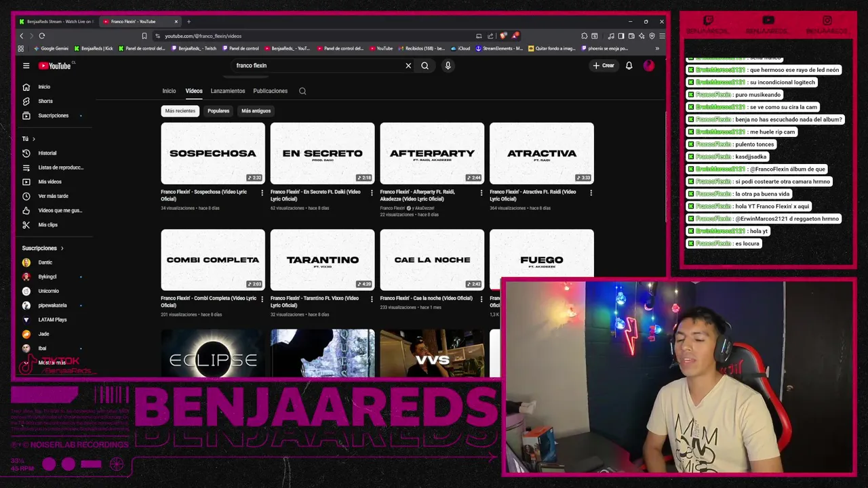Screen dimensions: 868x488
Task: Open the account avatar menu
Action: 649,66
